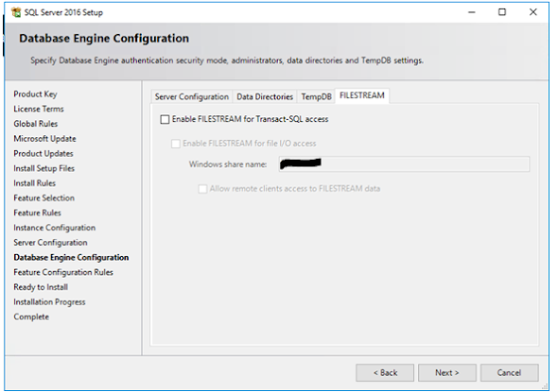Cancel the SQL Server setup
This screenshot has height=392, width=558.
[x=509, y=373]
